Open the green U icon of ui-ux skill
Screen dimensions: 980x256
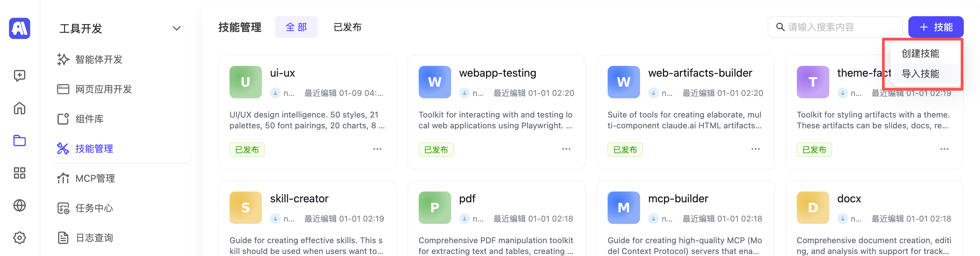(245, 82)
